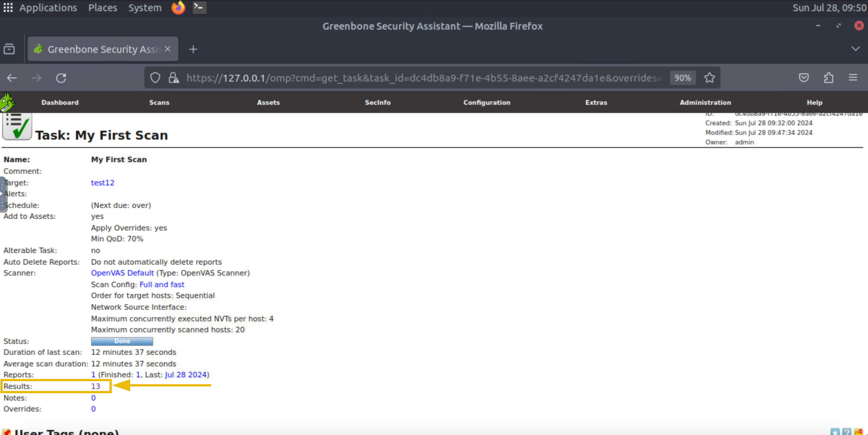Screen dimensions: 868x435
Task: Click the new tag star icon below User Tags
Action: tap(834, 432)
